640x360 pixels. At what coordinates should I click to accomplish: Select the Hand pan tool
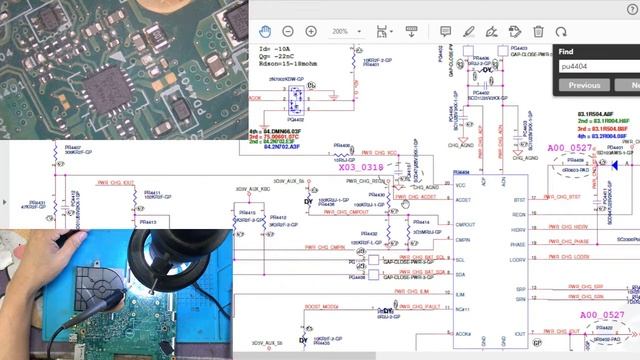(x=265, y=31)
